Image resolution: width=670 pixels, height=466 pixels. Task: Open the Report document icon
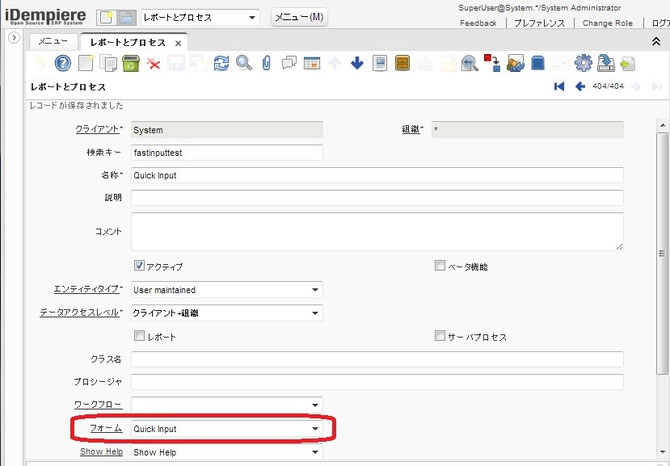(379, 63)
